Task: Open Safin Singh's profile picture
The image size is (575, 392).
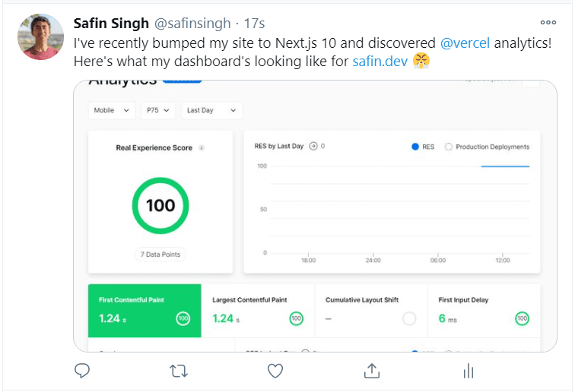Action: coord(40,36)
